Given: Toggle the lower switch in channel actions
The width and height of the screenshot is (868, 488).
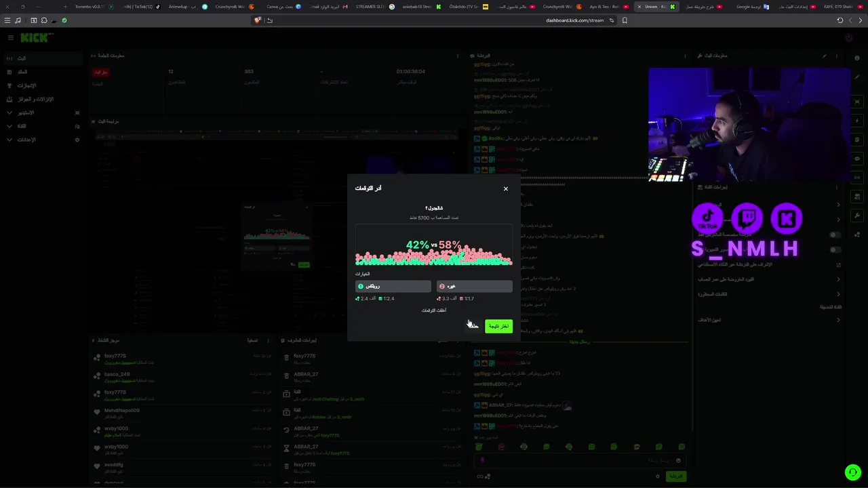Looking at the screenshot, I should 835,250.
